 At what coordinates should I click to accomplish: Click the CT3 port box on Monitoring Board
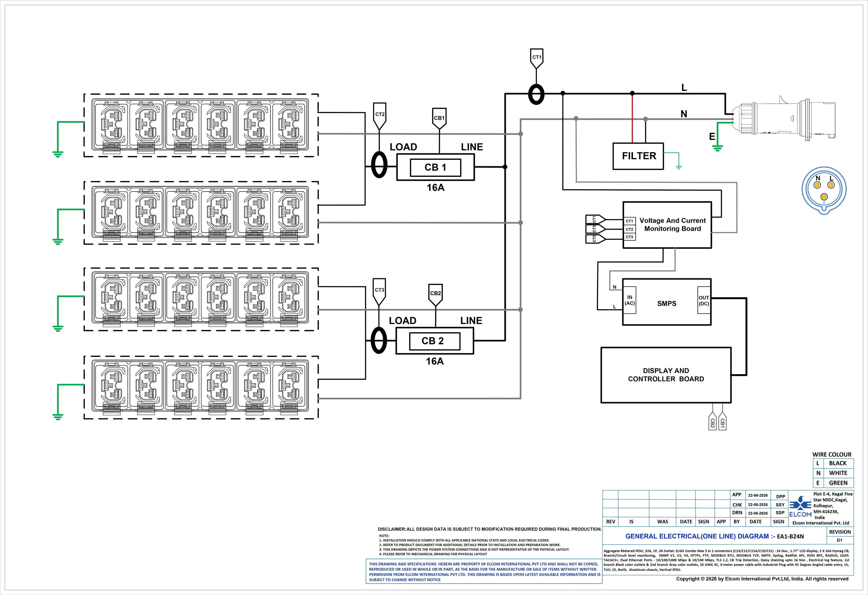(630, 237)
